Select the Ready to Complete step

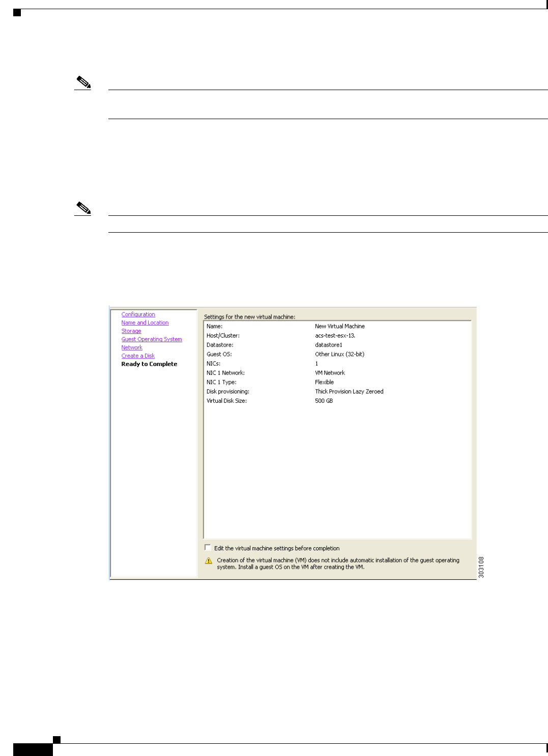tap(149, 364)
